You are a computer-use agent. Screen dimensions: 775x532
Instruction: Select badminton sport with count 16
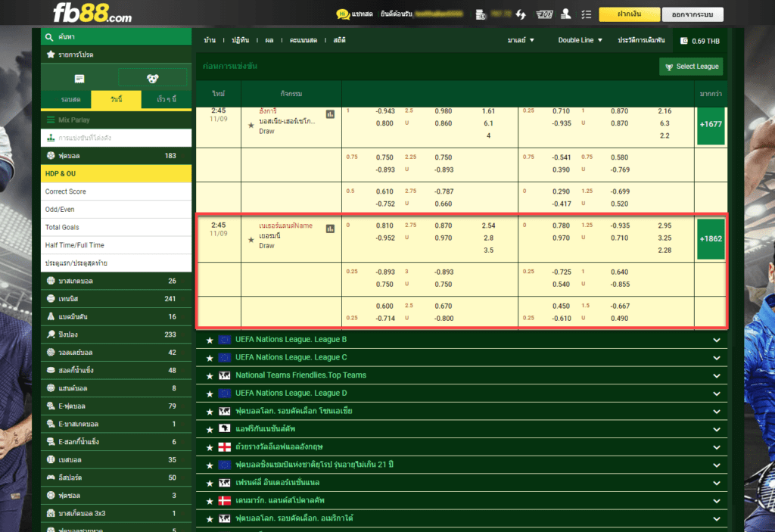(x=116, y=316)
